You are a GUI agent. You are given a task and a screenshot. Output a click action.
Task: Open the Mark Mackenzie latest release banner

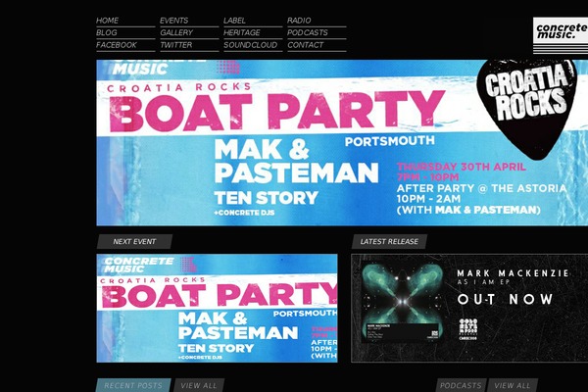click(469, 309)
